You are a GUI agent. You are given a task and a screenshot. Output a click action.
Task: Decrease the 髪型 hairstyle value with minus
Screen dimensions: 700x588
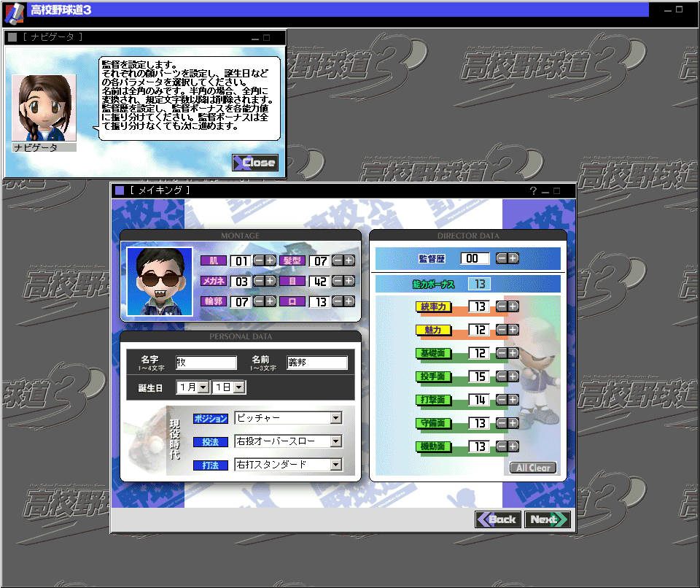click(338, 260)
